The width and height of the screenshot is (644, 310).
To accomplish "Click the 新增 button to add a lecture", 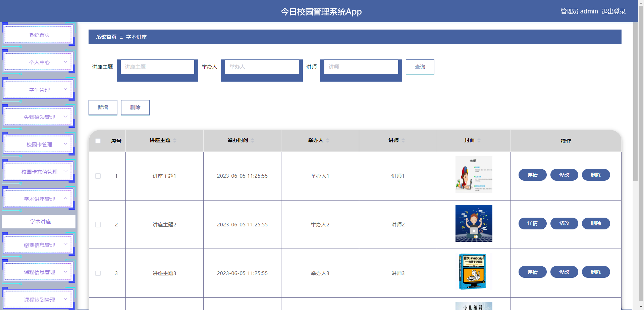I will tap(103, 107).
